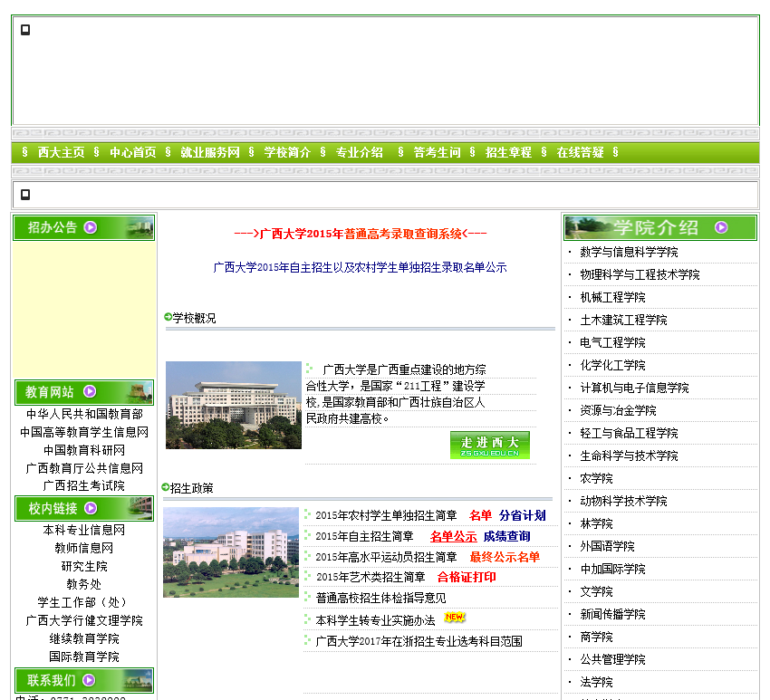Click the 分省计划 link
This screenshot has height=700, width=770.
coord(523,515)
